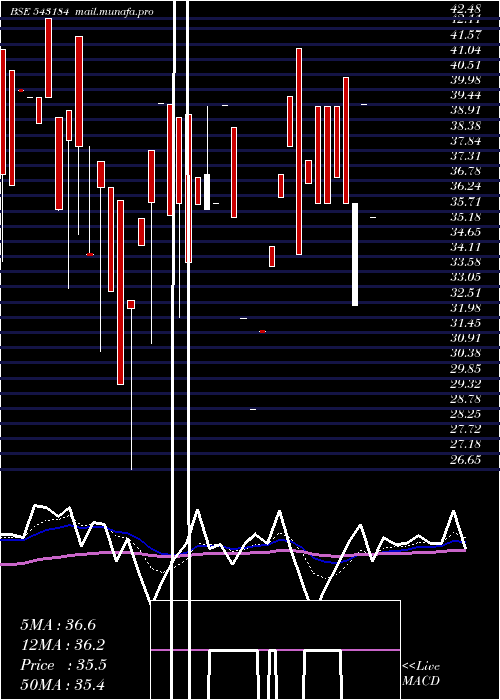
Task: Select the 41.04 price level label
Action: pyautogui.click(x=465, y=50)
